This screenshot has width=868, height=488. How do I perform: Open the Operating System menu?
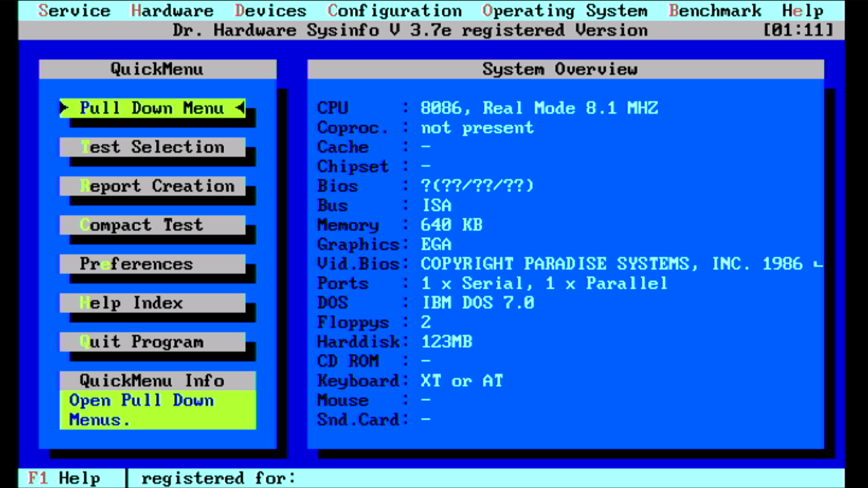pos(565,10)
